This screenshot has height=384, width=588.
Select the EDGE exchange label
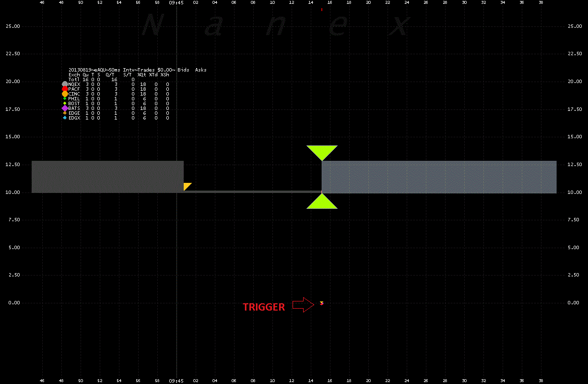(74, 113)
